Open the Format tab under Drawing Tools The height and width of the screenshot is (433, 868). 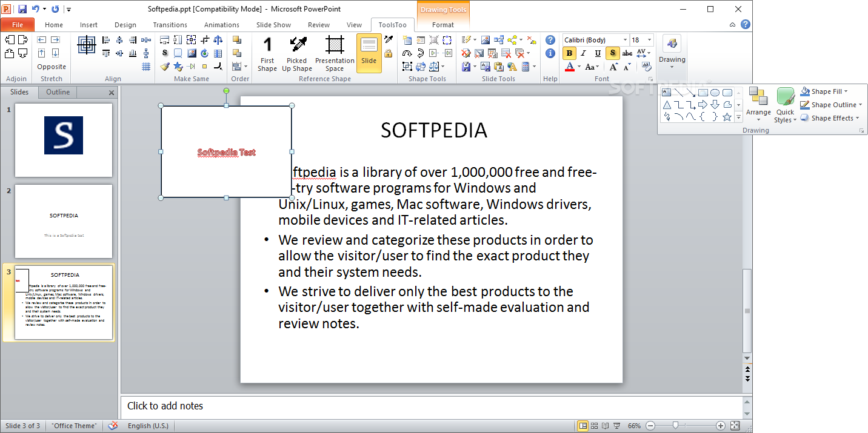[x=443, y=25]
